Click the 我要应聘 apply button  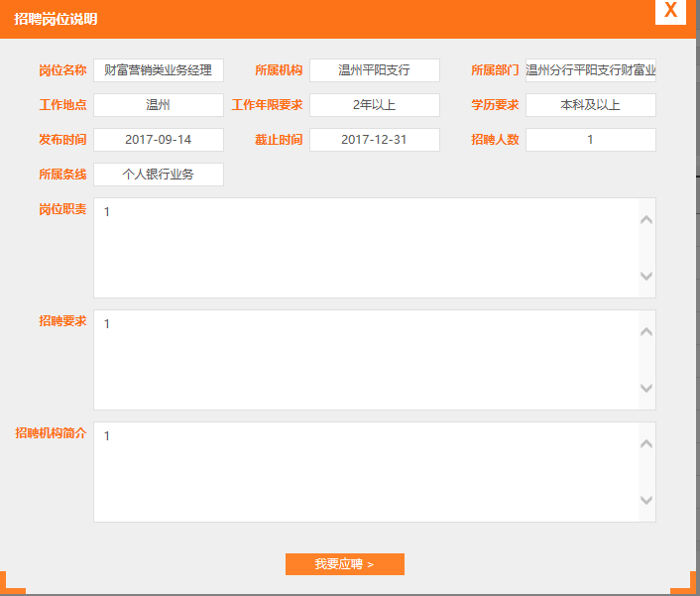(344, 564)
